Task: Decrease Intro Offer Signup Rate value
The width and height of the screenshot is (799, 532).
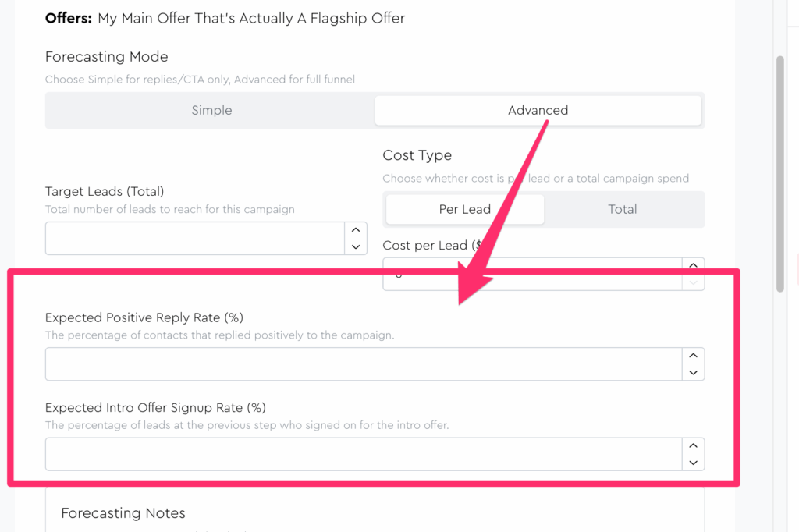Action: click(693, 463)
